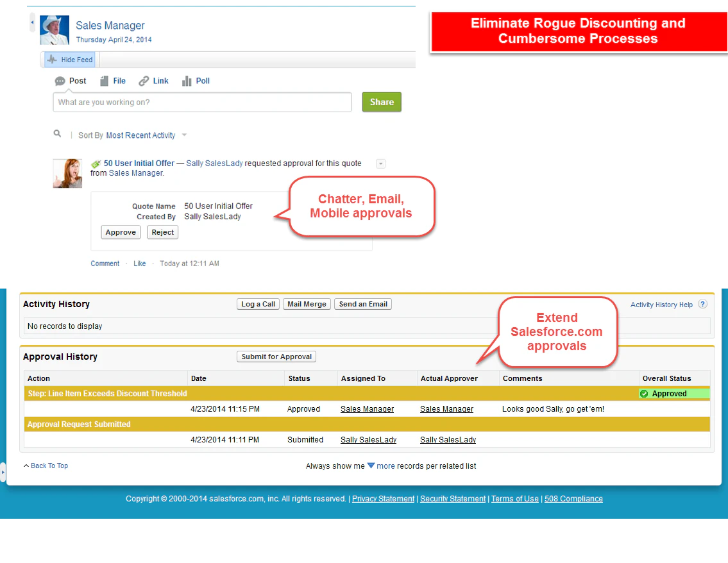The height and width of the screenshot is (563, 728).
Task: Click 'Today at 12:11 AM' timestamp
Action: click(x=189, y=264)
